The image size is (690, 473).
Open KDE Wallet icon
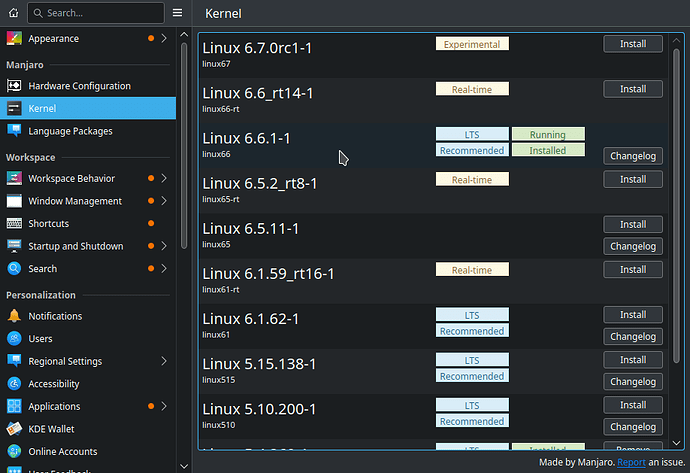pyautogui.click(x=14, y=429)
